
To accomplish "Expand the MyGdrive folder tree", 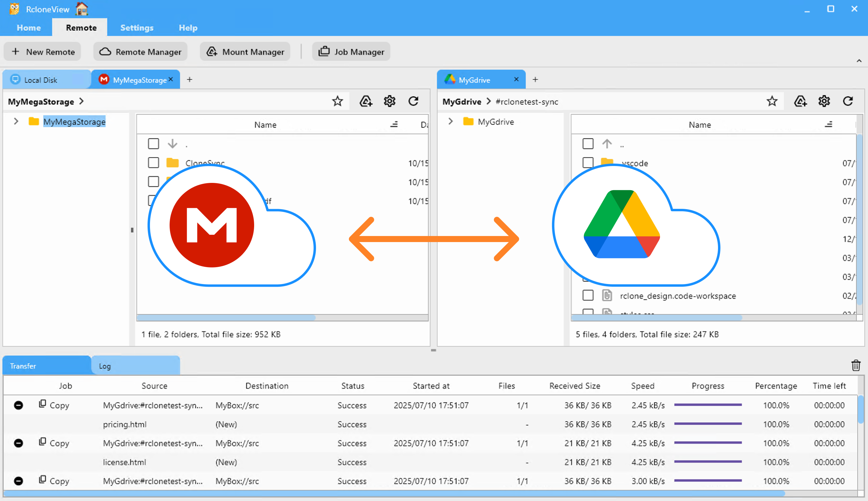I will [450, 121].
